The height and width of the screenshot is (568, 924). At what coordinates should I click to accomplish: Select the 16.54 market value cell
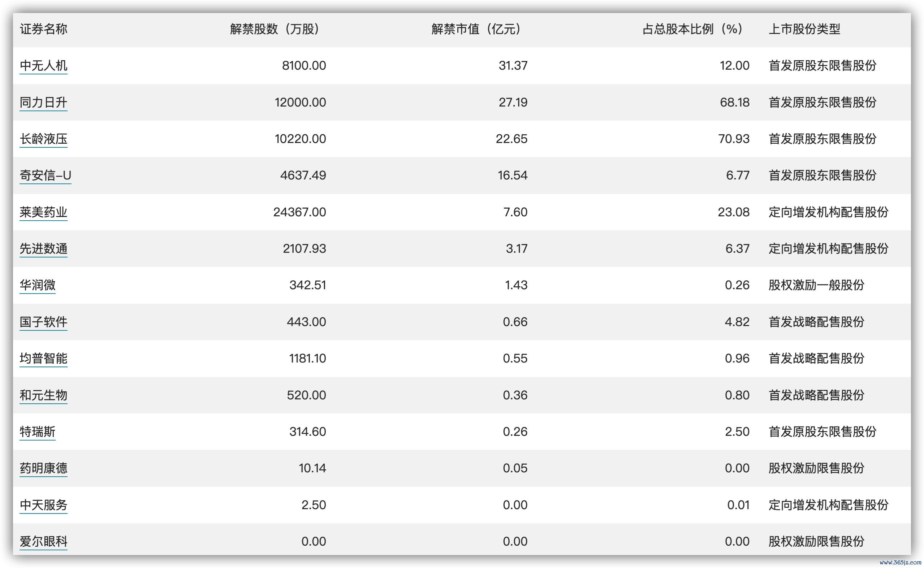(513, 175)
